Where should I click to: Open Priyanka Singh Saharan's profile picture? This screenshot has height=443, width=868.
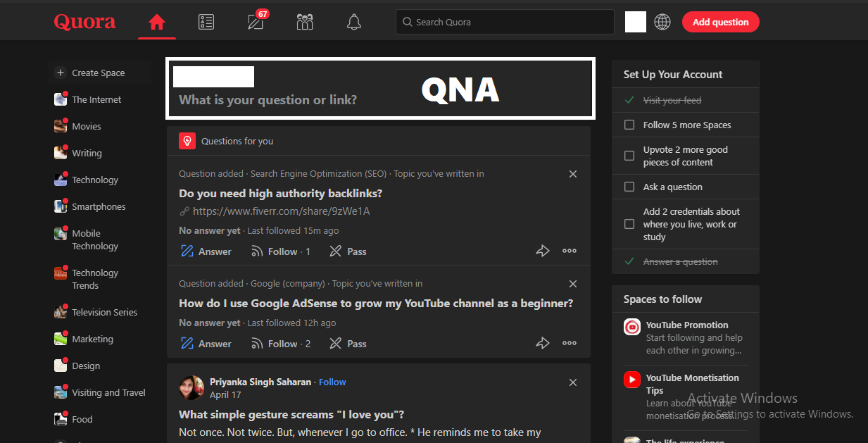tap(191, 388)
